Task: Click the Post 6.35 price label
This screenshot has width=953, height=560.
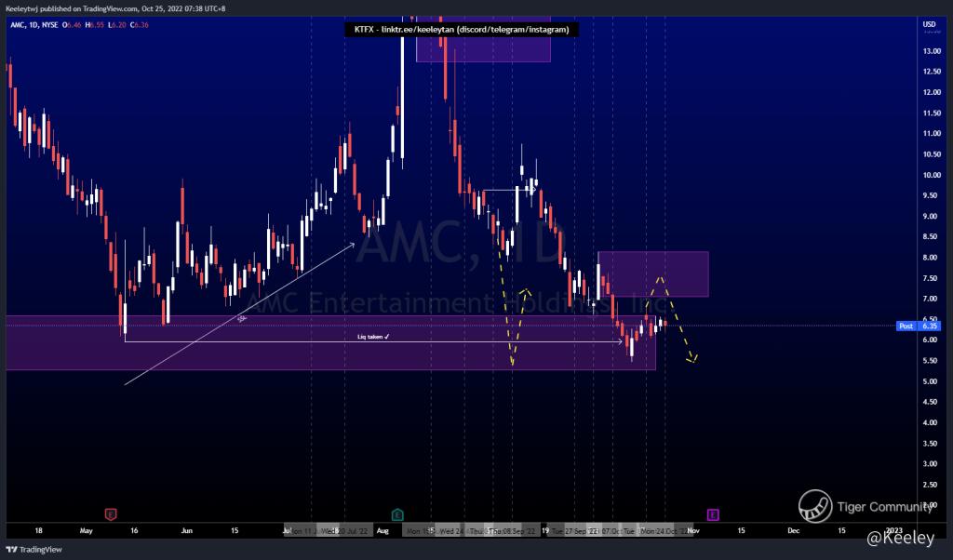Action: pos(919,326)
